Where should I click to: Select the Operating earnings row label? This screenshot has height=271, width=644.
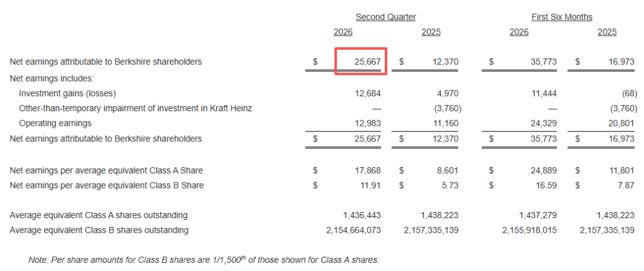pos(55,123)
